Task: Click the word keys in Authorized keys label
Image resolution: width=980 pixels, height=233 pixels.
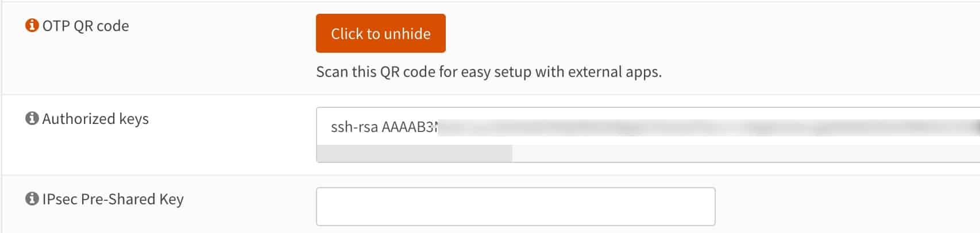Action: click(134, 119)
